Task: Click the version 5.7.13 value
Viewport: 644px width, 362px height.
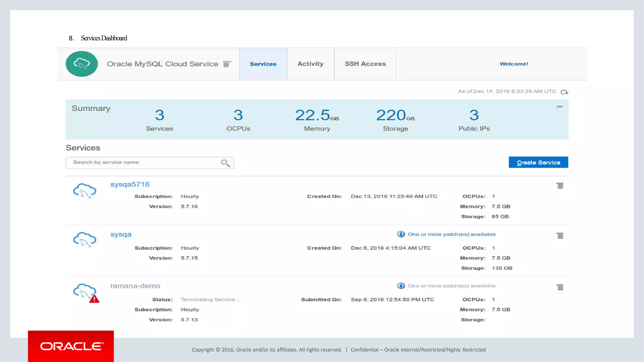Action: 189,320
